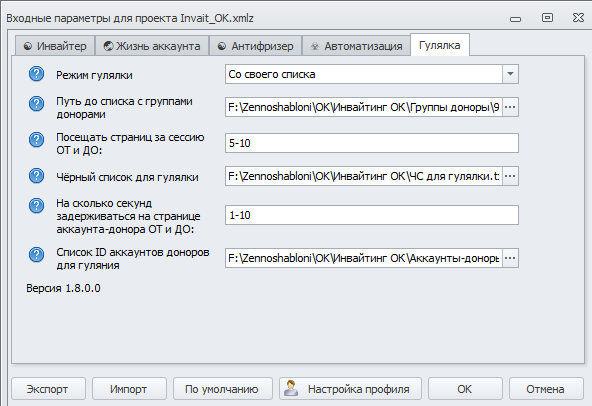Click the Список ID аккаунтов доноров label
The image size is (592, 406).
(133, 259)
